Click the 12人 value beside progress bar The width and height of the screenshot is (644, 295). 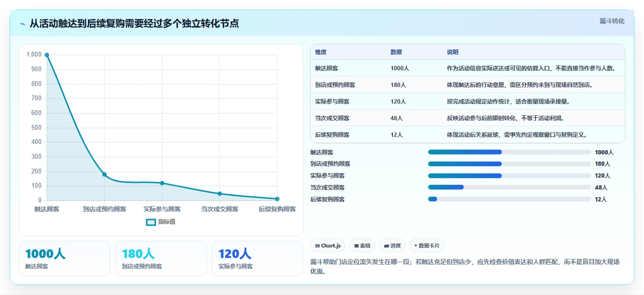pyautogui.click(x=601, y=199)
